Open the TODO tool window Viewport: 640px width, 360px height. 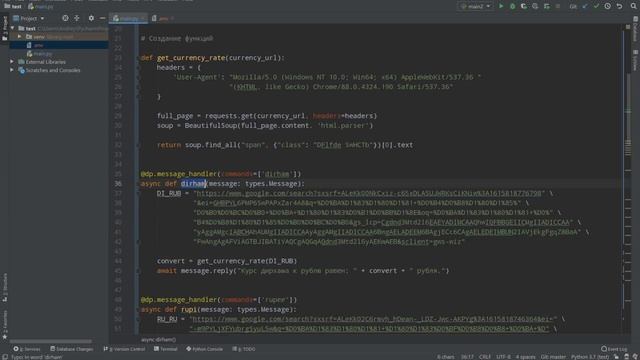(244, 349)
